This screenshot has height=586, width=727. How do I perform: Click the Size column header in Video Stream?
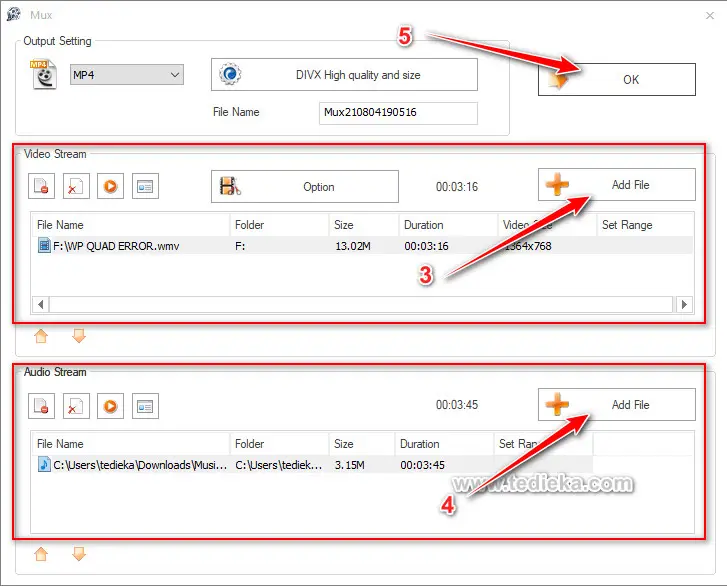pos(364,225)
